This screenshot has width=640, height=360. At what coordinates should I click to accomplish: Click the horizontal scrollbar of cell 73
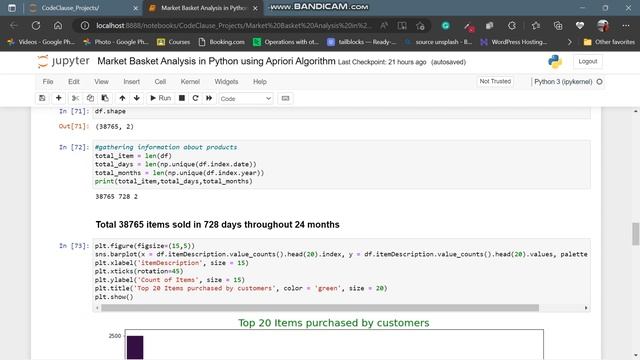click(x=320, y=308)
